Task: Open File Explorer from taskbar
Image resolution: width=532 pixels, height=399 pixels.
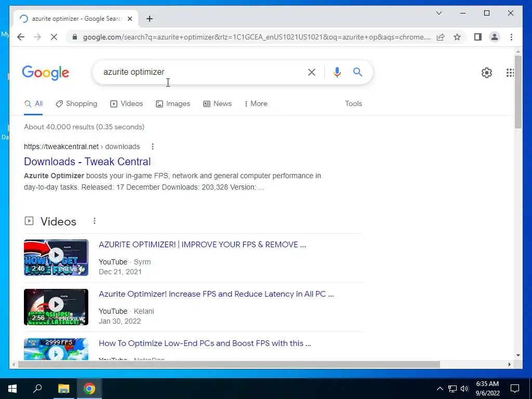Action: [x=63, y=389]
